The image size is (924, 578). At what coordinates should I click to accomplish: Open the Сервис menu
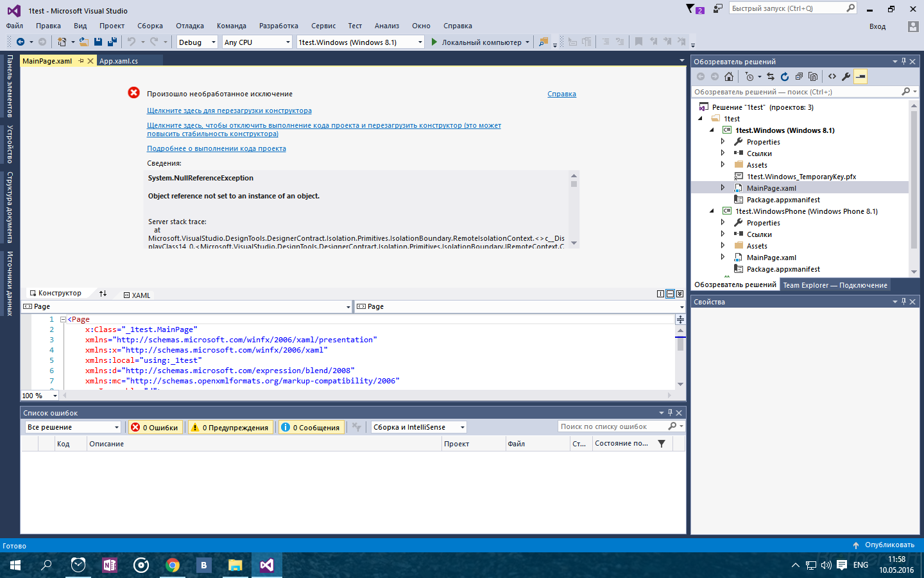coord(323,26)
